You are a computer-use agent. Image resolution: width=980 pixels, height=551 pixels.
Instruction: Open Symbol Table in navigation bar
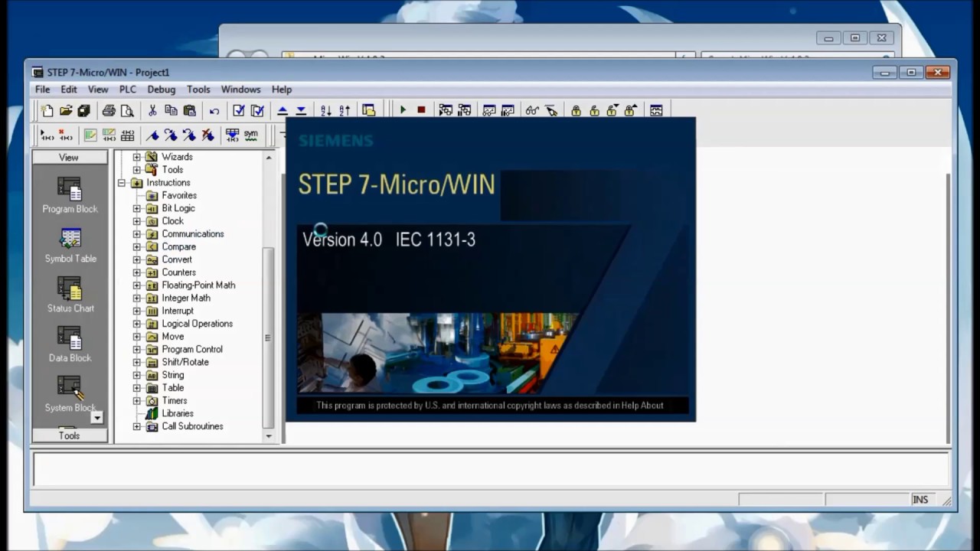click(x=70, y=246)
